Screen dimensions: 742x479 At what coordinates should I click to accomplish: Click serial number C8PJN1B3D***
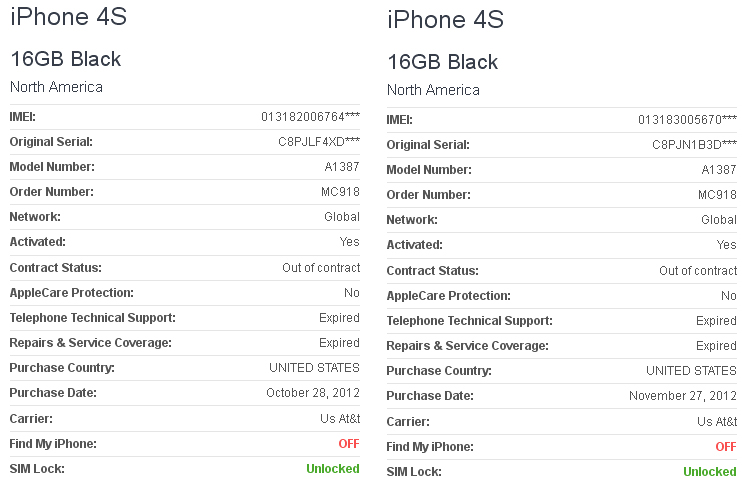694,145
